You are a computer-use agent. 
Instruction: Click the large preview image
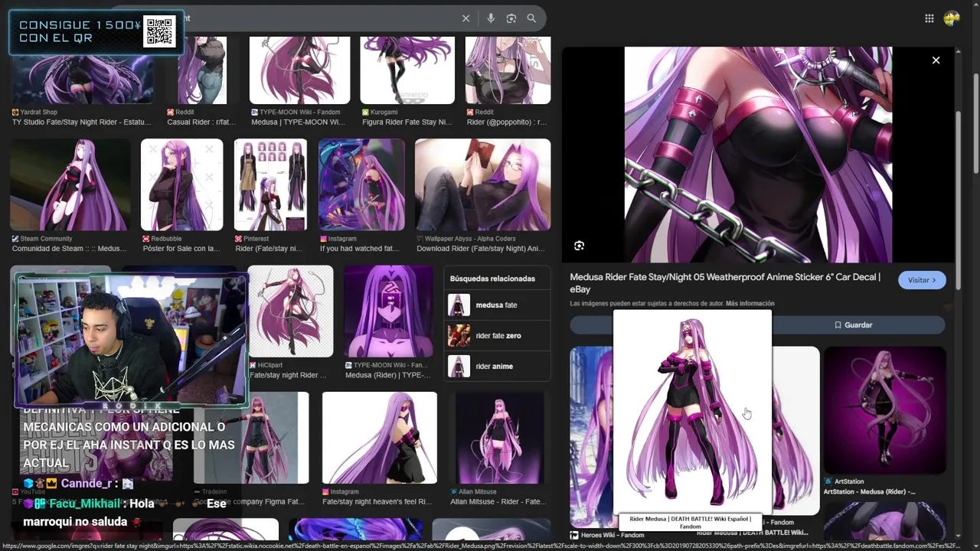click(758, 155)
